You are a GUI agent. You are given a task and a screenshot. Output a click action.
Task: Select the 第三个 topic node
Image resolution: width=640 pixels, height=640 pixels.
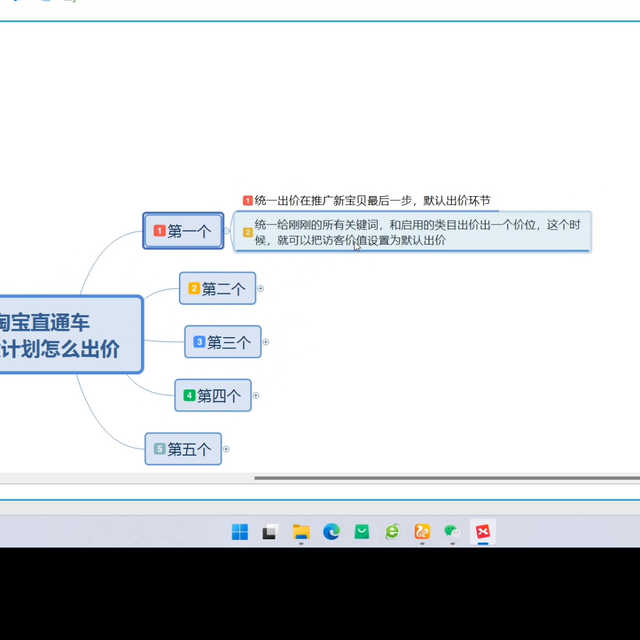223,342
